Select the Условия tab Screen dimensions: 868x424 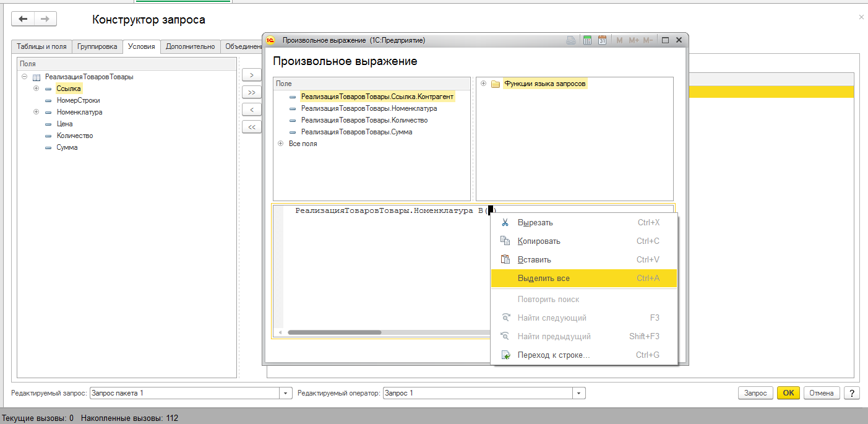[141, 46]
